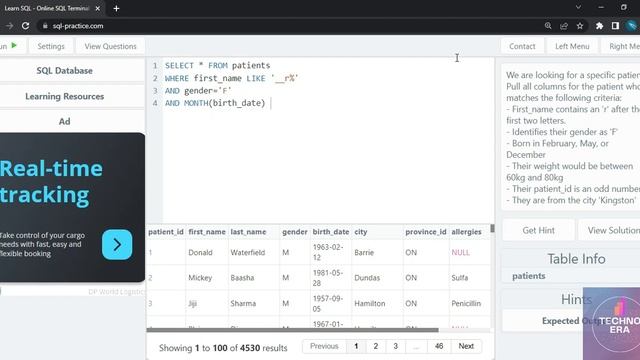The image size is (640, 360).
Task: Click the ad arrow button
Action: 117,244
